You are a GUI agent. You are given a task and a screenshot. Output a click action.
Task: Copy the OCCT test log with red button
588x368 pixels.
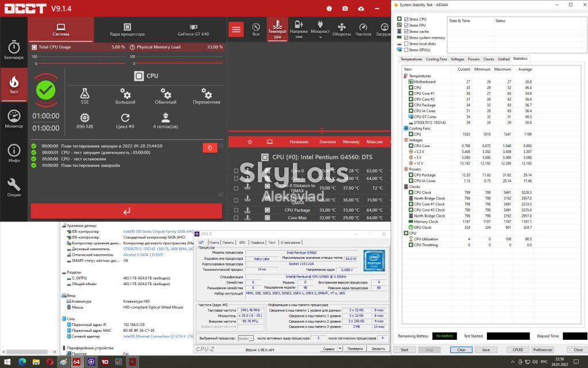click(x=210, y=148)
